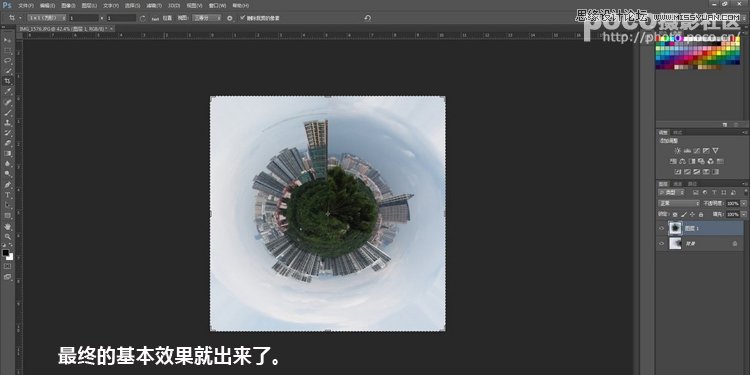Open Layers panel flyout menu
This screenshot has height=375, width=750.
[744, 184]
